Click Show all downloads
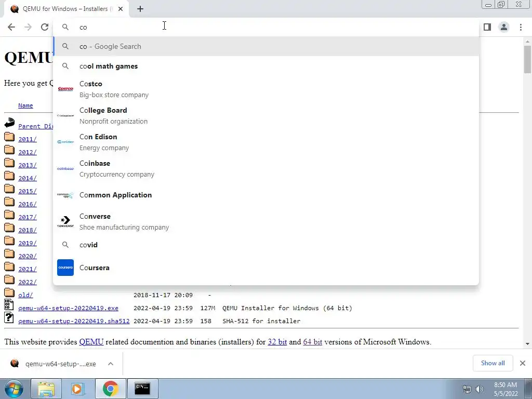 [493, 363]
